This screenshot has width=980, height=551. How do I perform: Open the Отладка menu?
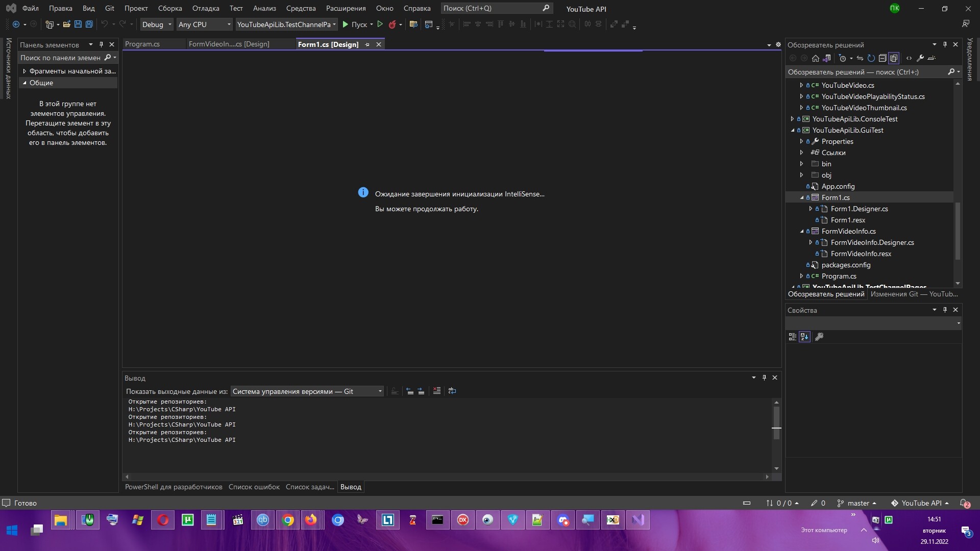coord(206,8)
